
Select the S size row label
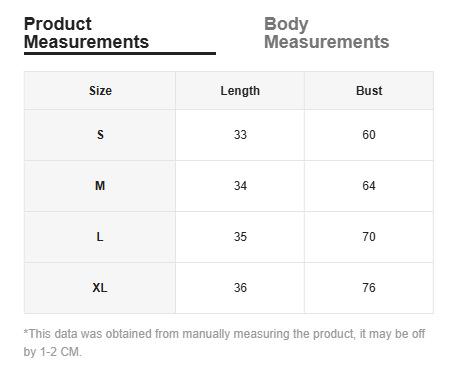pyautogui.click(x=100, y=135)
